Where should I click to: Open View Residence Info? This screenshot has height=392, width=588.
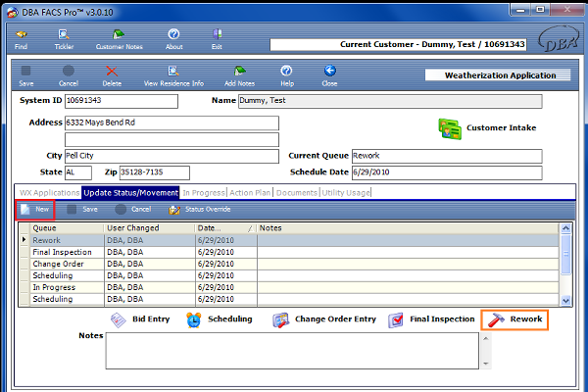[173, 76]
